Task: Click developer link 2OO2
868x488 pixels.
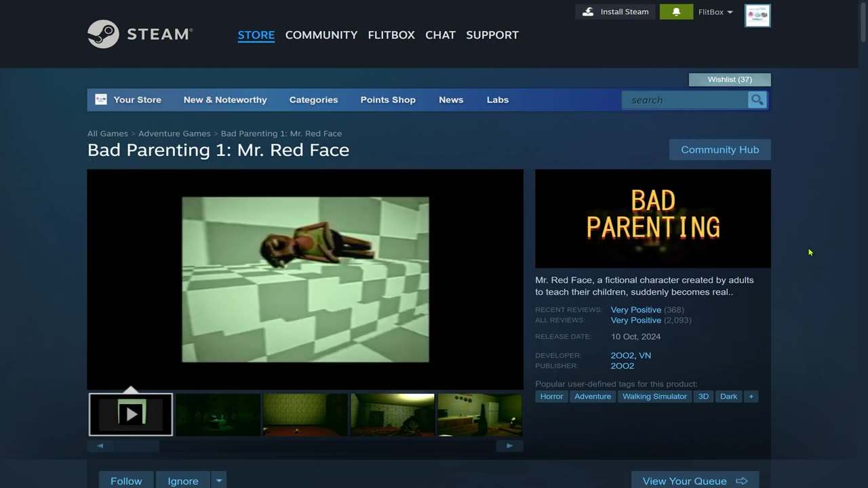Action: (622, 355)
